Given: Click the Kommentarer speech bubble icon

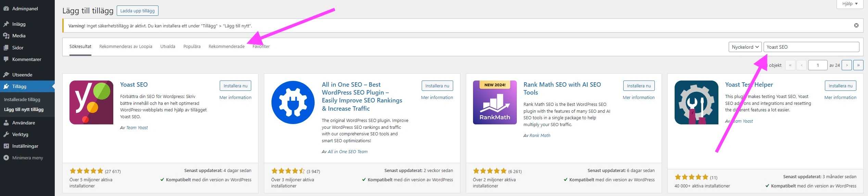Looking at the screenshot, I should point(6,59).
